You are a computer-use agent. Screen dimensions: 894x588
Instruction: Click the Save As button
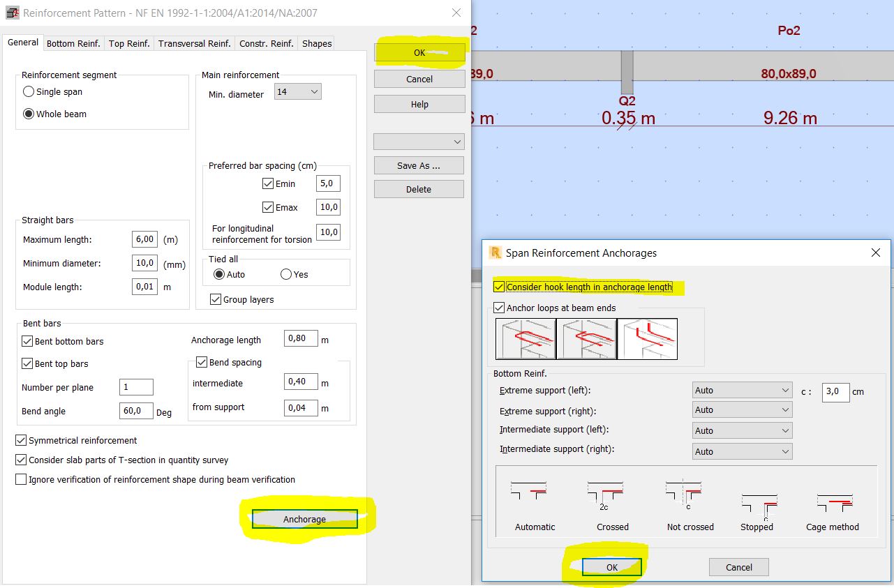[418, 165]
